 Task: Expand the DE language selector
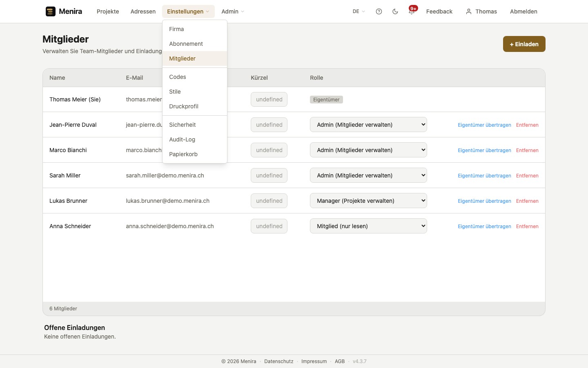pos(359,11)
